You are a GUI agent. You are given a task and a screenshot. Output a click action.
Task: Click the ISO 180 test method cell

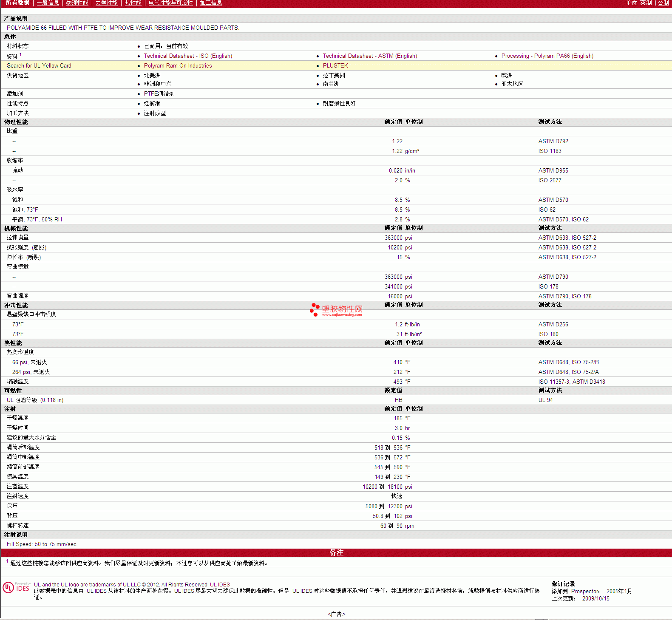coord(548,334)
